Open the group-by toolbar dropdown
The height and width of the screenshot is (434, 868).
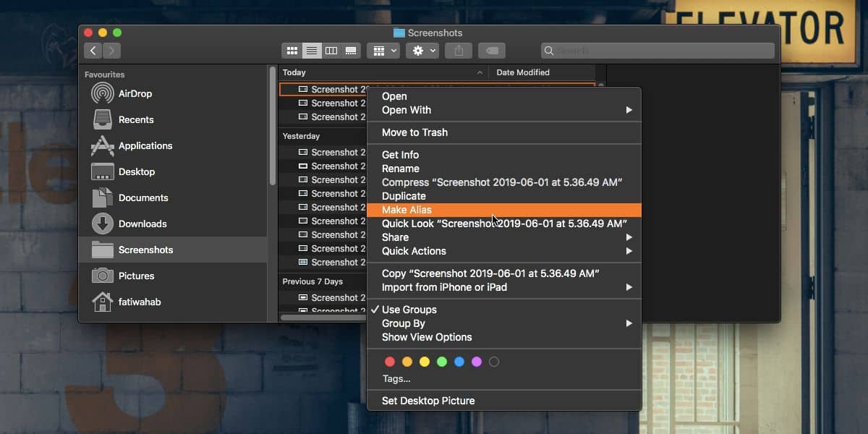[383, 51]
